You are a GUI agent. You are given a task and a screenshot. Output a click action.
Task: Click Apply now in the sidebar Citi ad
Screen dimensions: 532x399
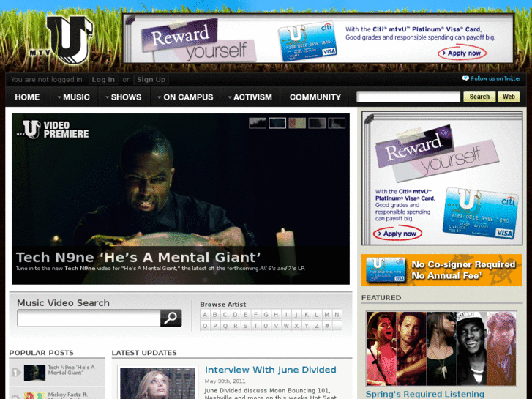[397, 234]
